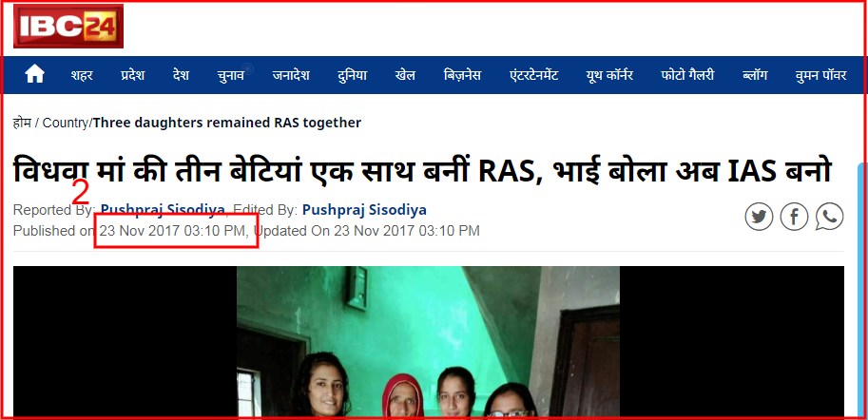
Task: Open the चुनाव section
Action: 231,75
